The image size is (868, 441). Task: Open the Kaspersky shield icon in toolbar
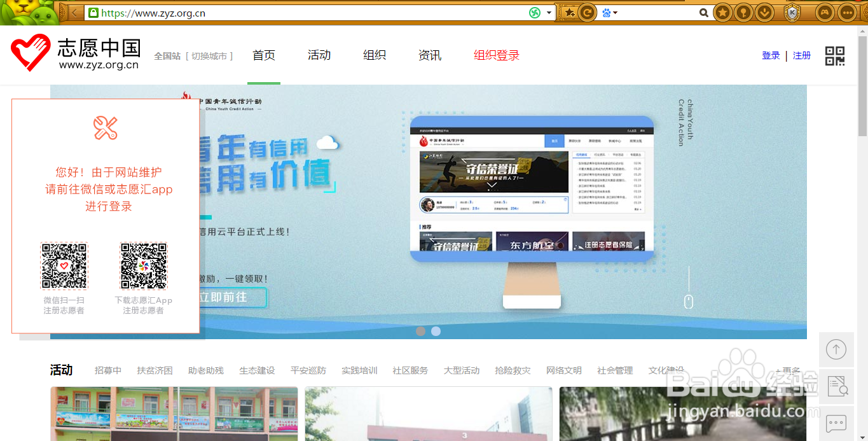click(791, 12)
